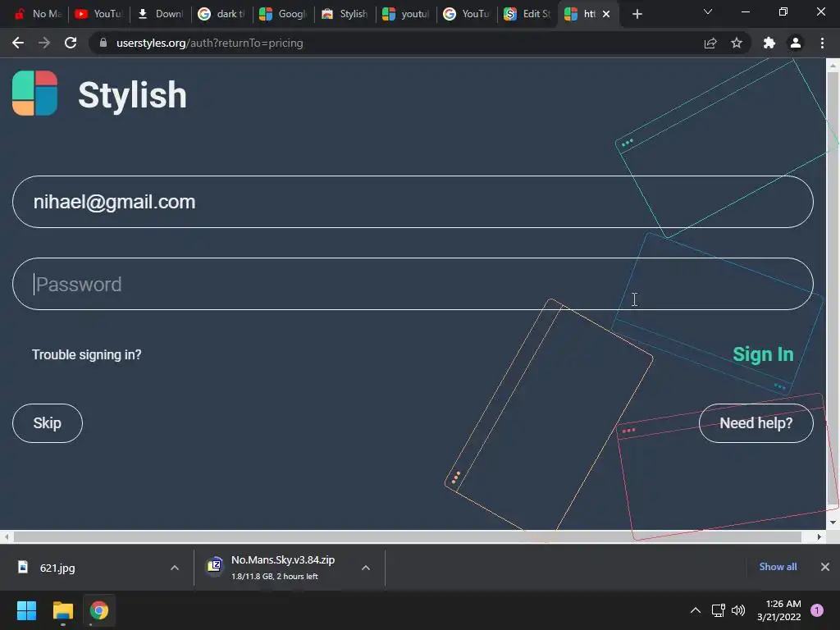The width and height of the screenshot is (840, 630).
Task: Expand options for No.Mans.Sky zip download
Action: click(366, 568)
